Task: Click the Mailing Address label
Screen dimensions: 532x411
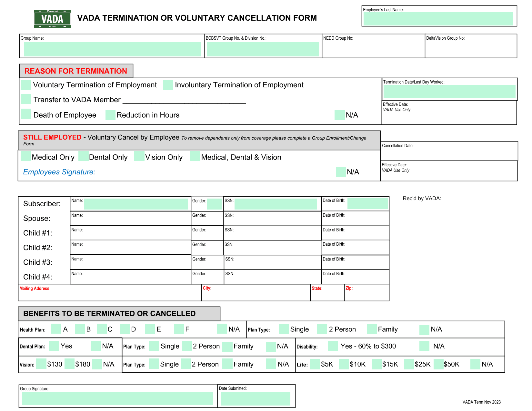Action: (35, 289)
